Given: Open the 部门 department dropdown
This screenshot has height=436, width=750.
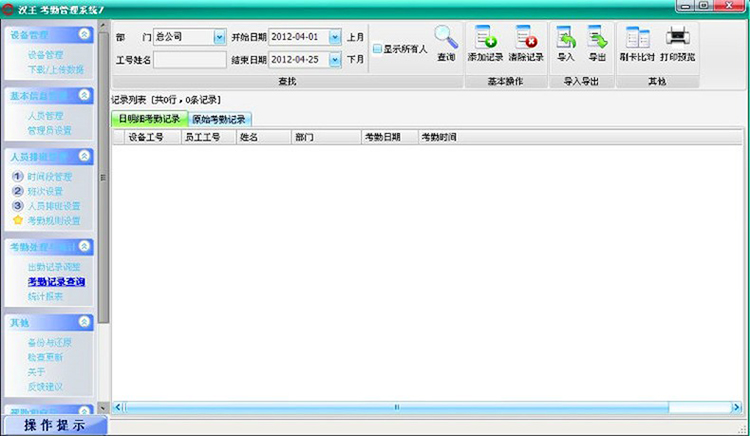Looking at the screenshot, I should 219,37.
